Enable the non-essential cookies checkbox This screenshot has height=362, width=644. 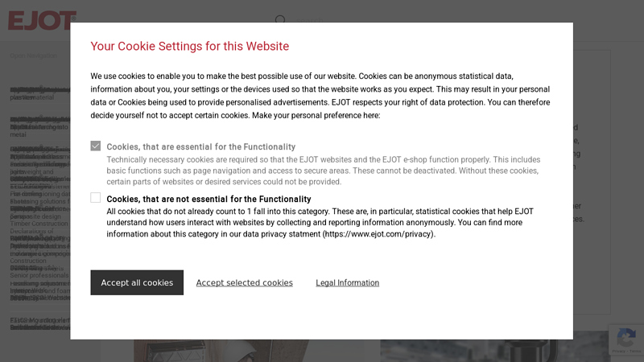pos(96,198)
